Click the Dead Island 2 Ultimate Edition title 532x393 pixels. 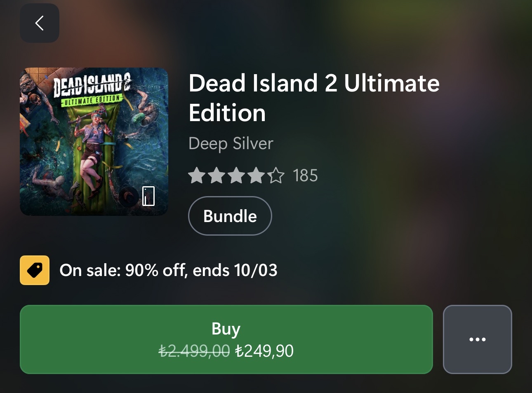point(313,98)
